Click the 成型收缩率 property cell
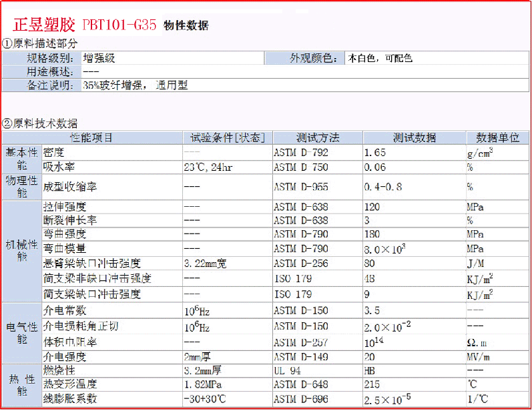Screen dimensions: 532x411 (x=70, y=187)
